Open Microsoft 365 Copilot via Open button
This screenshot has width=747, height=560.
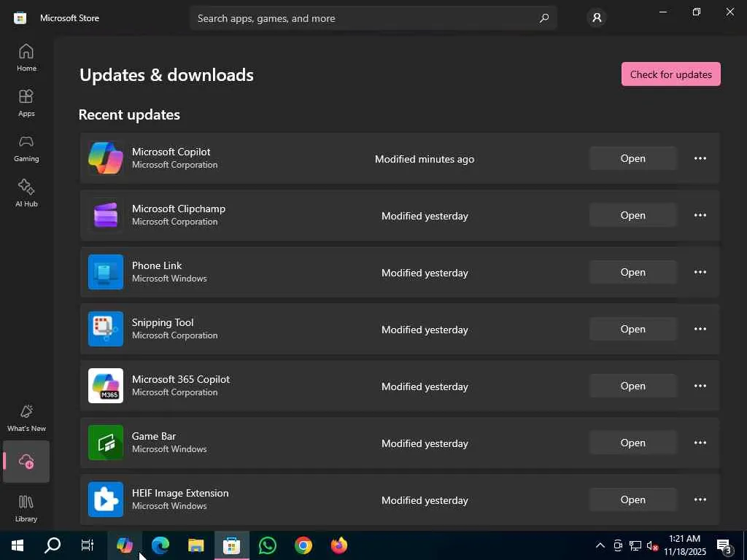tap(632, 386)
